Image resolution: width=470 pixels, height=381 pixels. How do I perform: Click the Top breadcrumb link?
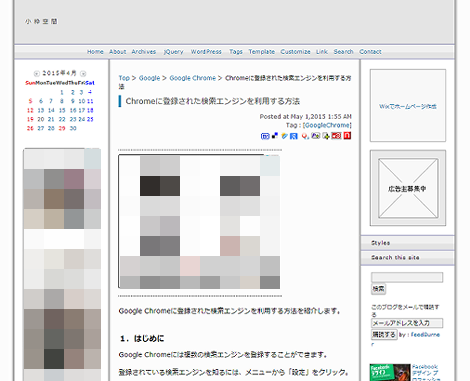(124, 78)
